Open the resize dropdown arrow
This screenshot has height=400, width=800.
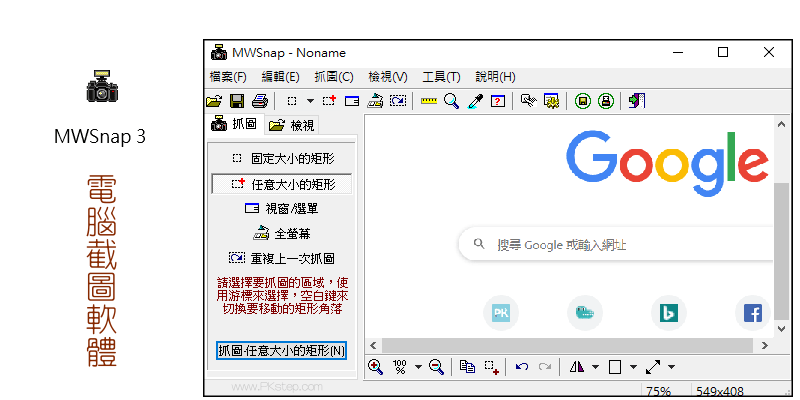tap(671, 367)
